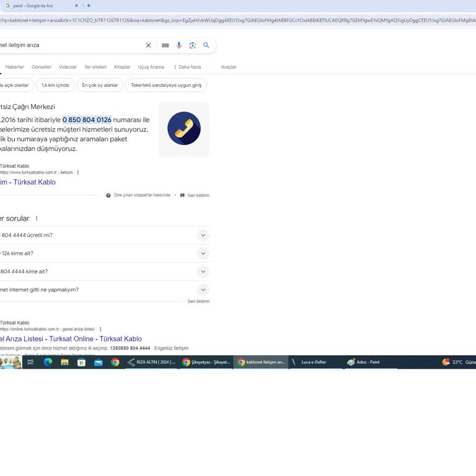Select the '1,6 km içinde' filter chip

56,86
